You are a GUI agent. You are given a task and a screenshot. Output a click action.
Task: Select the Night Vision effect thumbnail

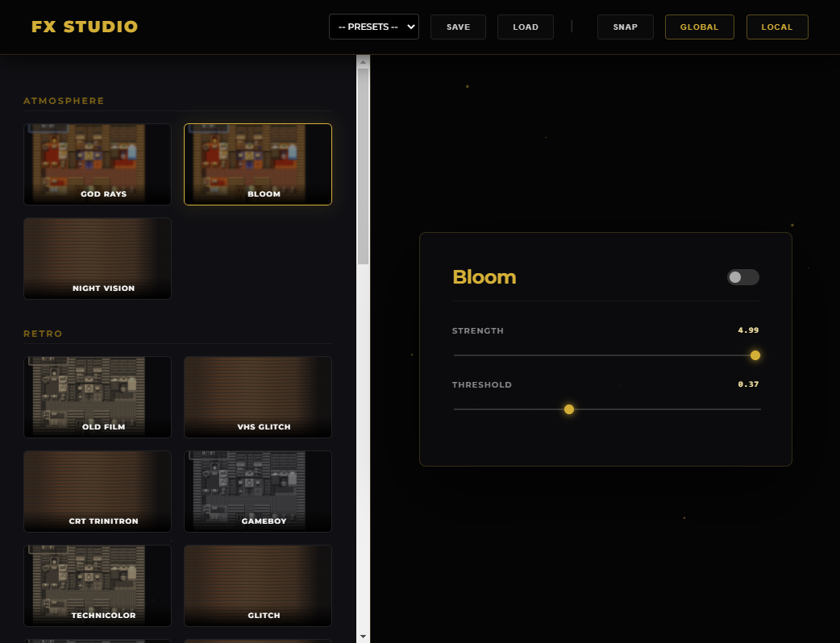pyautogui.click(x=98, y=259)
